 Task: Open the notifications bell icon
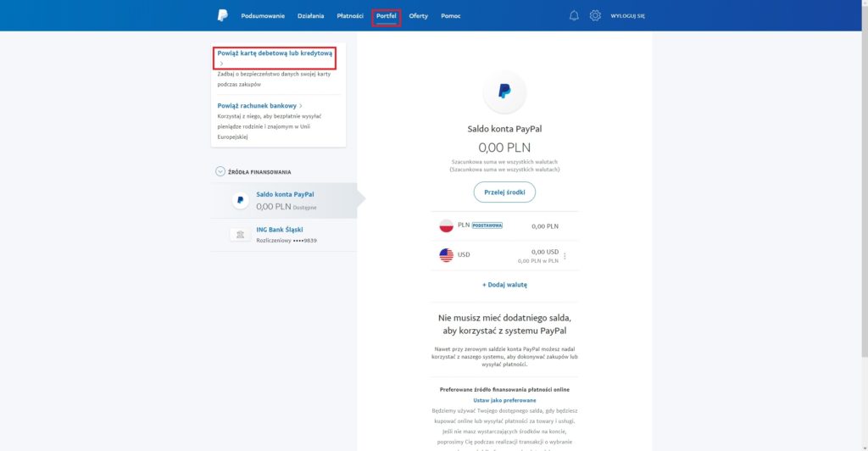tap(574, 15)
